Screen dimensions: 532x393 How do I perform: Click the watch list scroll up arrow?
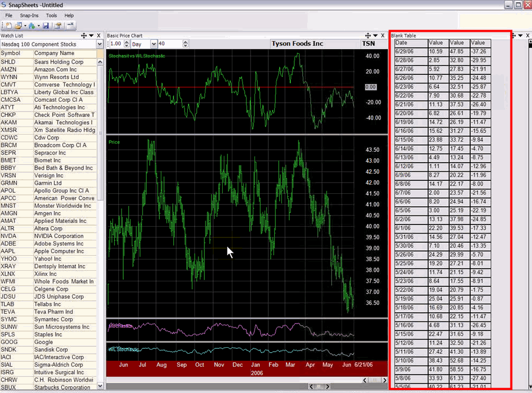[x=100, y=62]
